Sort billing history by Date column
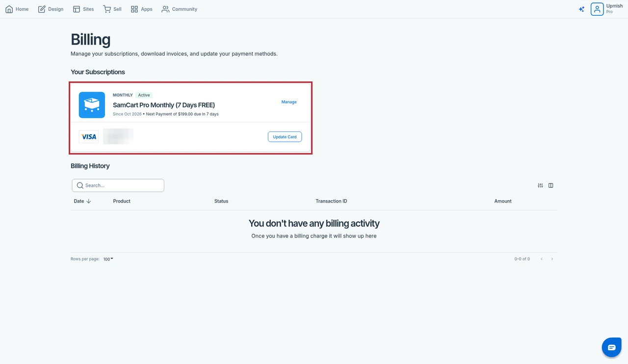 point(82,201)
